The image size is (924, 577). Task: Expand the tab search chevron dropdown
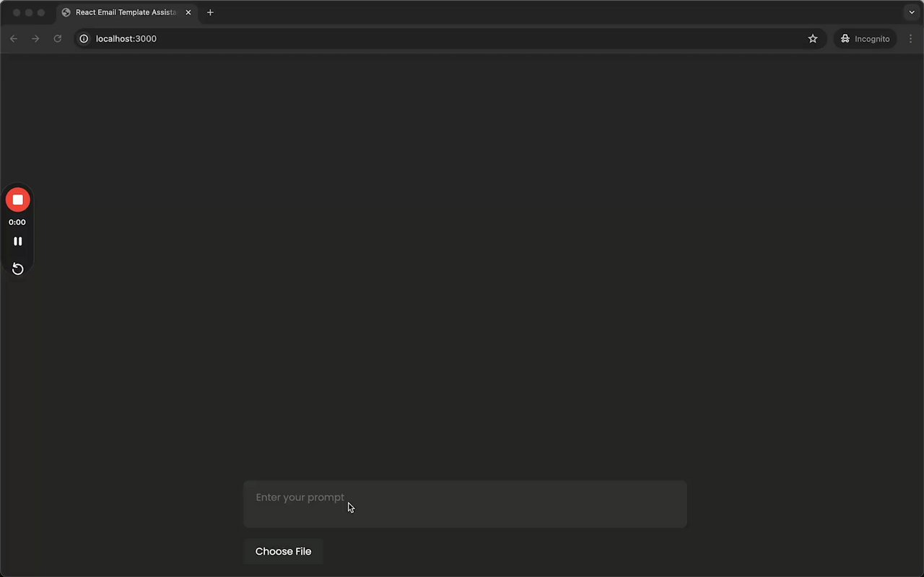tap(912, 12)
